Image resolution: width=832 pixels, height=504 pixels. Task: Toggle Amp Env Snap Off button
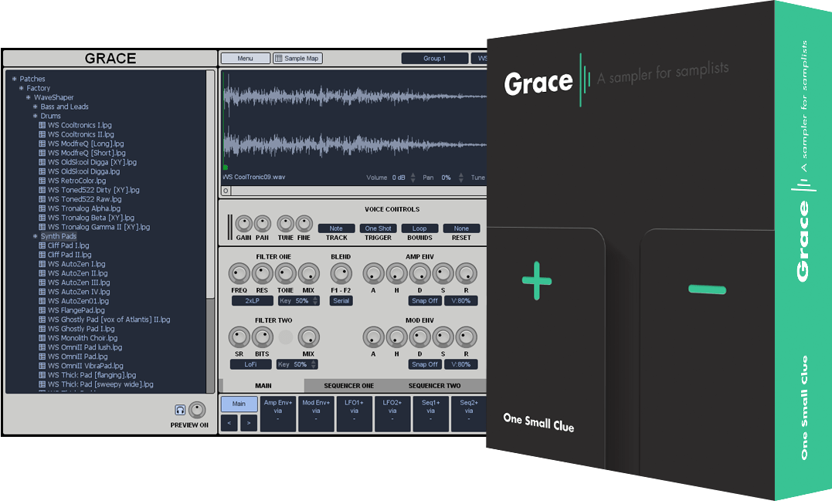[425, 301]
